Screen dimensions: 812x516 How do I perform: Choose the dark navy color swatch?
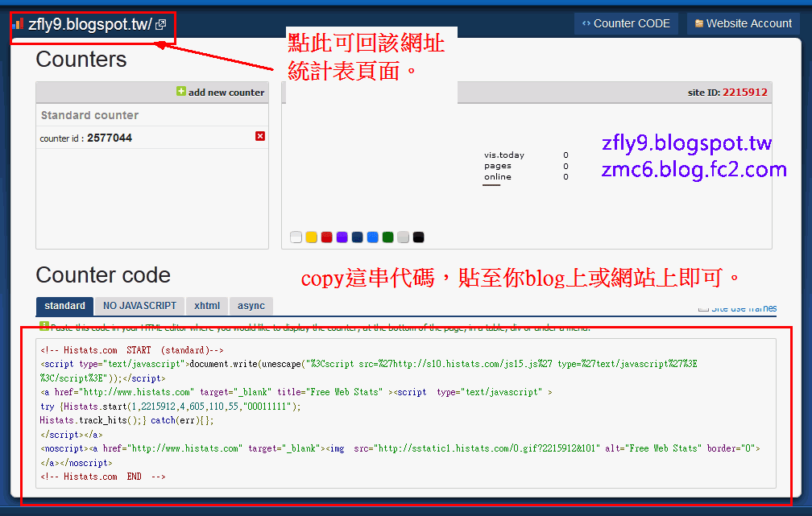pyautogui.click(x=358, y=237)
